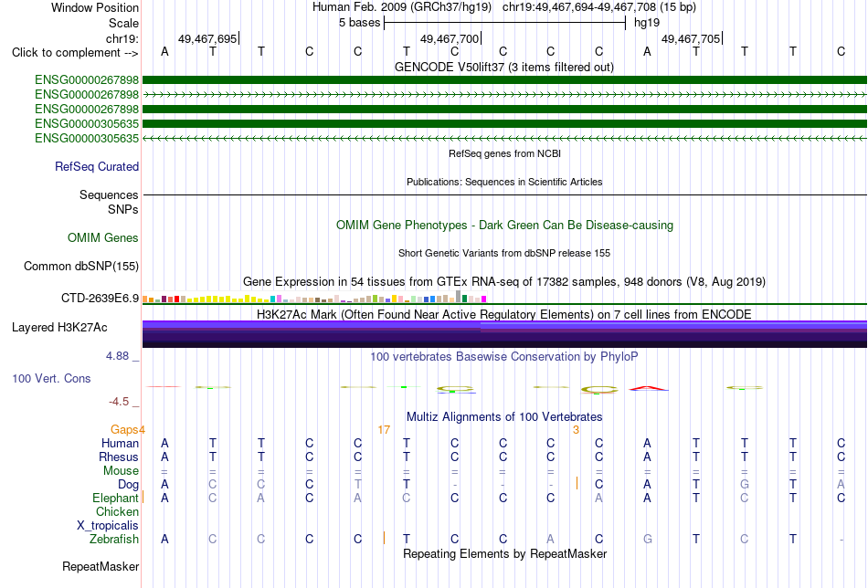Select the Human alignment row label
This screenshot has height=588, width=868.
120,443
